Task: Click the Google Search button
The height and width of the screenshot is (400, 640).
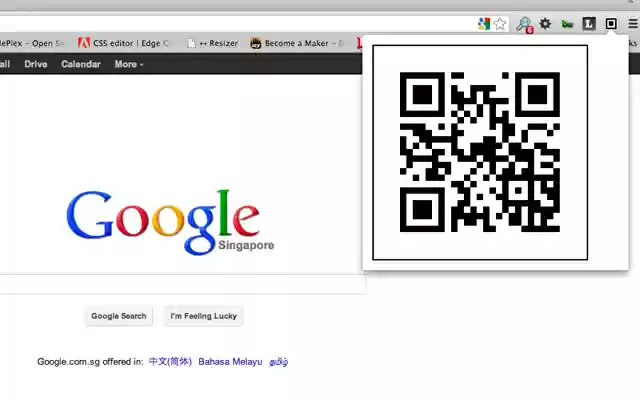Action: point(119,316)
